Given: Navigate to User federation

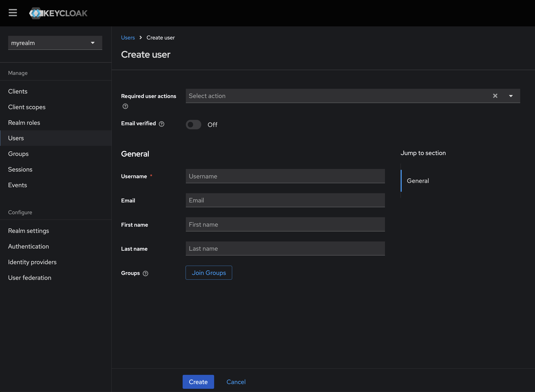Looking at the screenshot, I should (x=56, y=278).
